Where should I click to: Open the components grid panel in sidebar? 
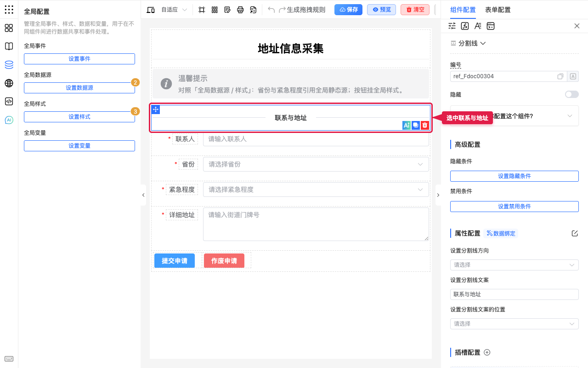tap(9, 28)
